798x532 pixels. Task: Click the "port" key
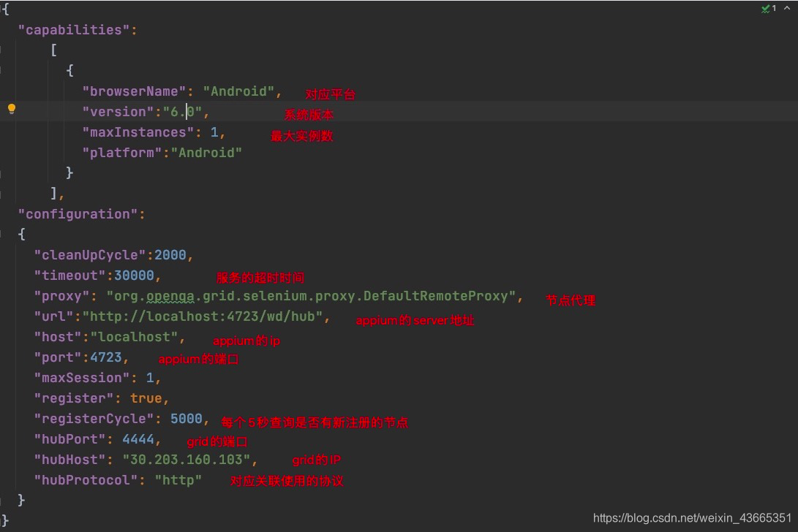[x=58, y=357]
